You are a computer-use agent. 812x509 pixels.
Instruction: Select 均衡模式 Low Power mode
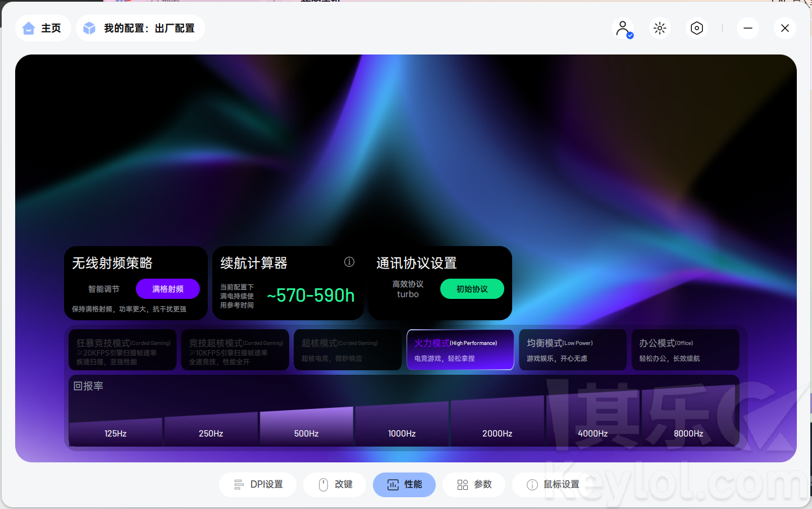pyautogui.click(x=573, y=349)
